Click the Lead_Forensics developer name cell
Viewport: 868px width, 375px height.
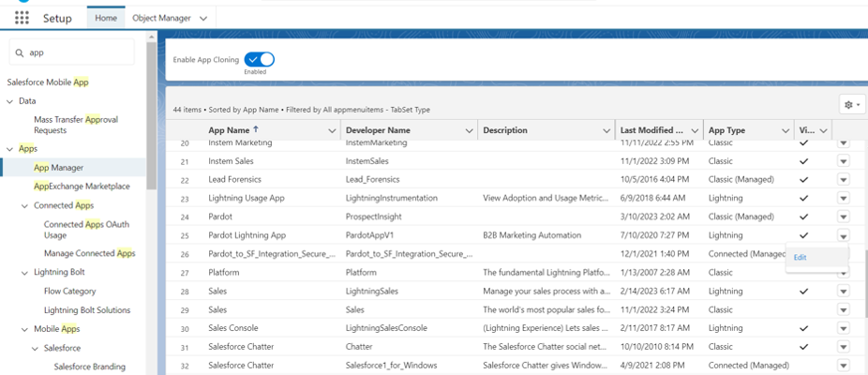coord(372,179)
